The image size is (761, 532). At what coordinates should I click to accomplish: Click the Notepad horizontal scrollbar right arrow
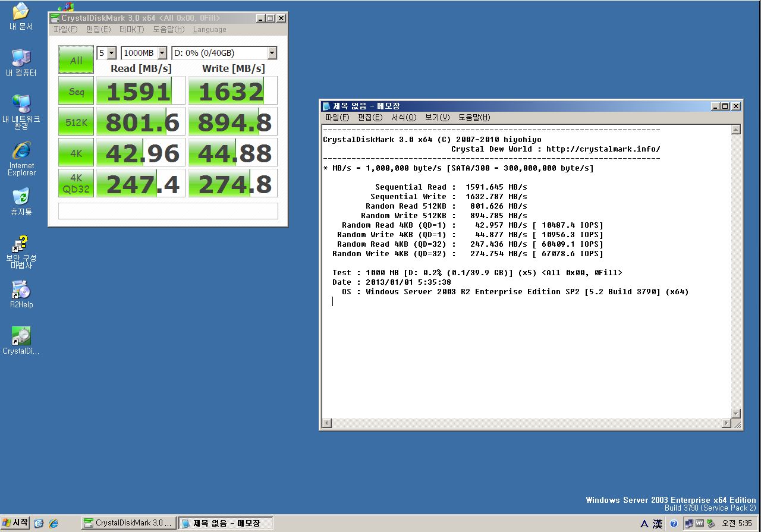pos(726,423)
